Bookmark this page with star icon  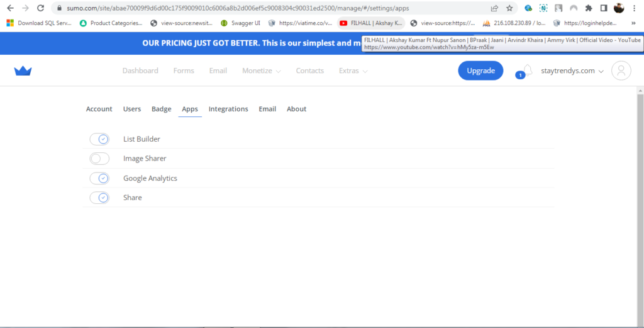509,8
